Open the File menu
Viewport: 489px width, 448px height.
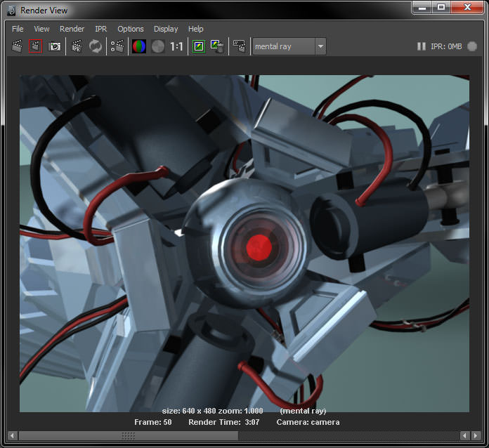[18, 29]
